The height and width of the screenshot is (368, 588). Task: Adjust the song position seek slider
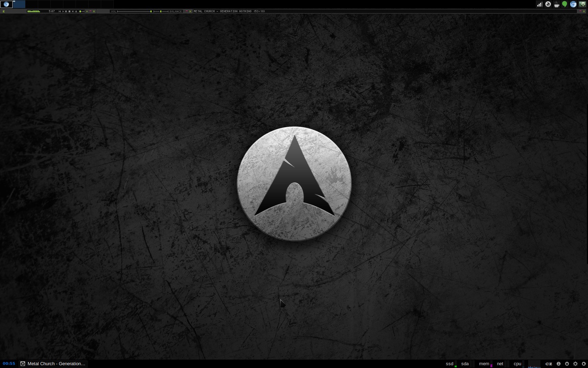point(82,11)
